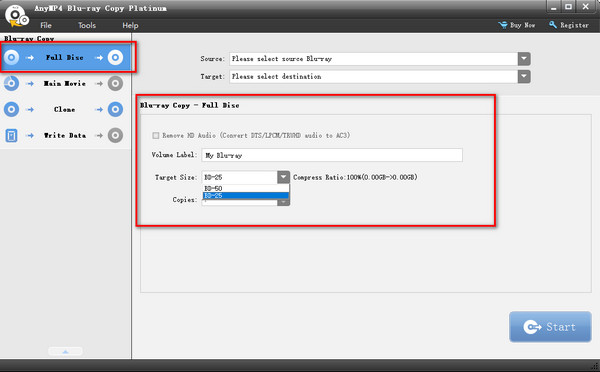Click the Write Data file icon
This screenshot has height=372, width=600.
pyautogui.click(x=11, y=135)
